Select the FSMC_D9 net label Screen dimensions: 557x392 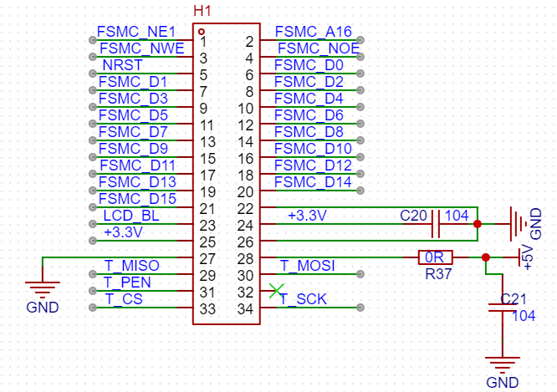click(x=133, y=149)
